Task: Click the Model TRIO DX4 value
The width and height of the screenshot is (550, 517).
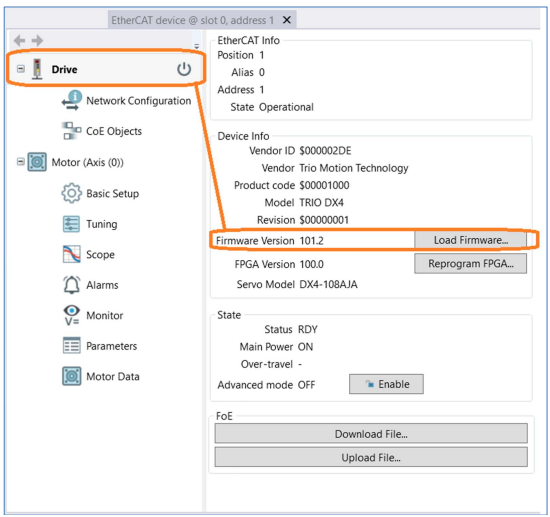Action: 321,203
